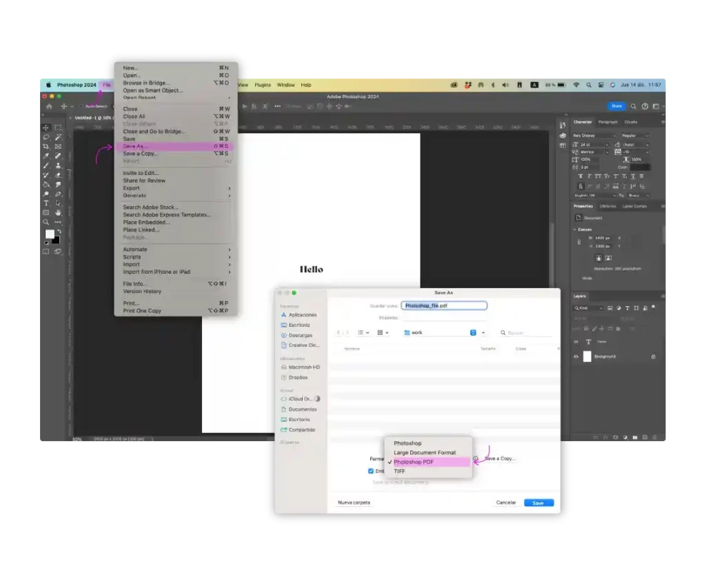
Task: Open macOS Wi-Fi status menu
Action: coord(576,85)
